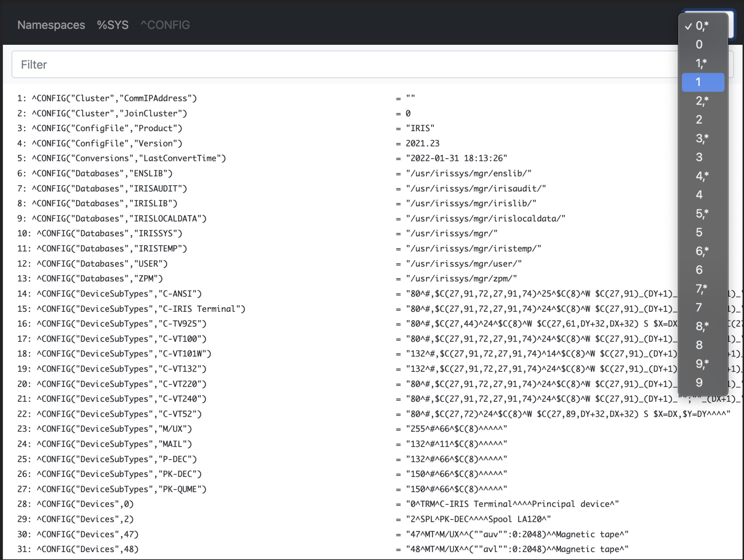This screenshot has height=560, width=744.
Task: Select the ^CONFIG("DeviceSubTypes","C-VT100") row
Action: (121, 339)
